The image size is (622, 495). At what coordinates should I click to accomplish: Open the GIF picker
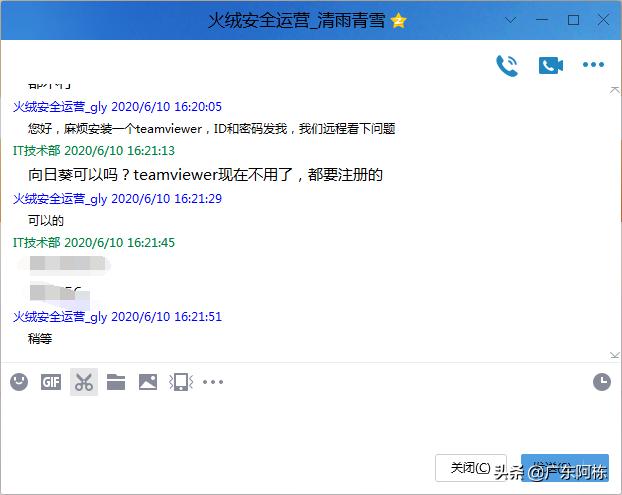point(51,382)
